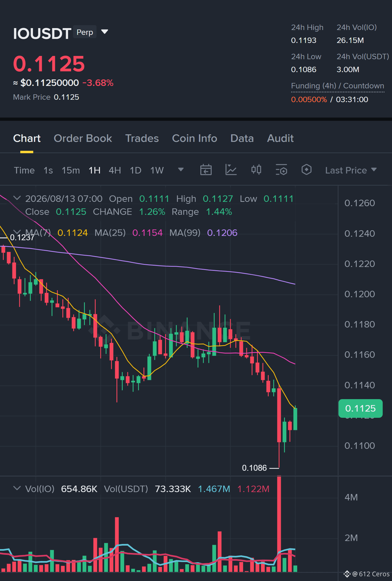Switch to the Chart tab

click(x=27, y=138)
